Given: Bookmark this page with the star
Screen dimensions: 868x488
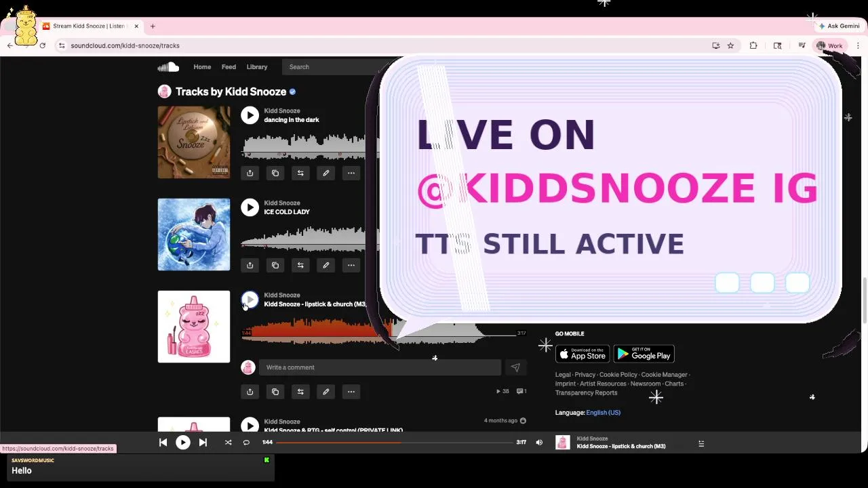Looking at the screenshot, I should (730, 45).
